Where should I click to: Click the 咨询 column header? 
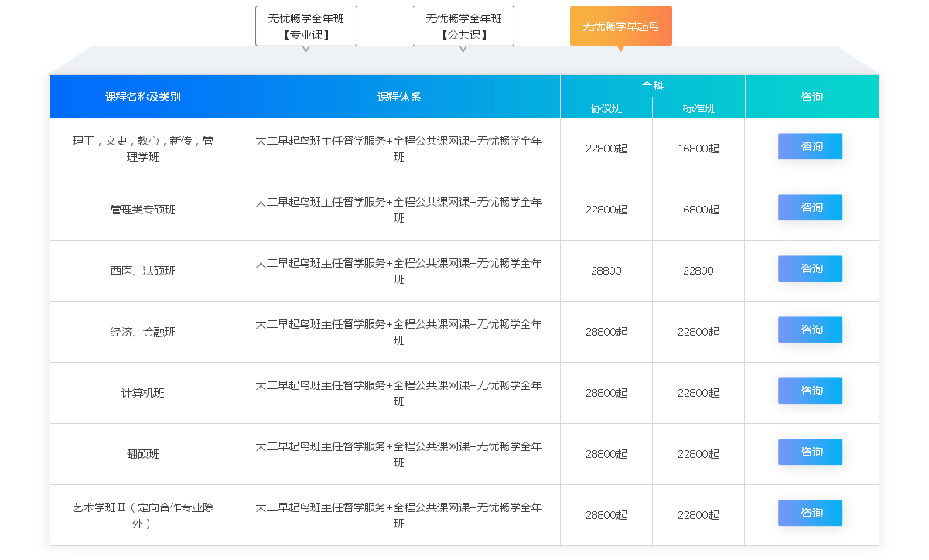coord(811,96)
